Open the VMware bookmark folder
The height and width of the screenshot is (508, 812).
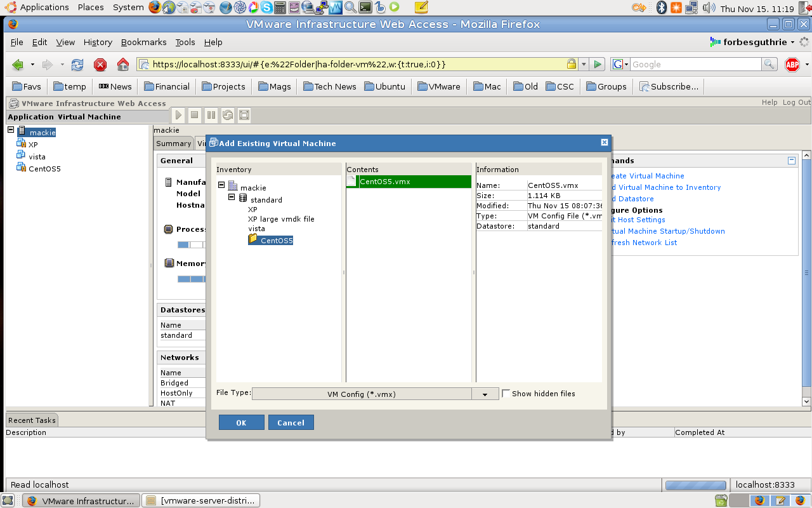tap(439, 86)
